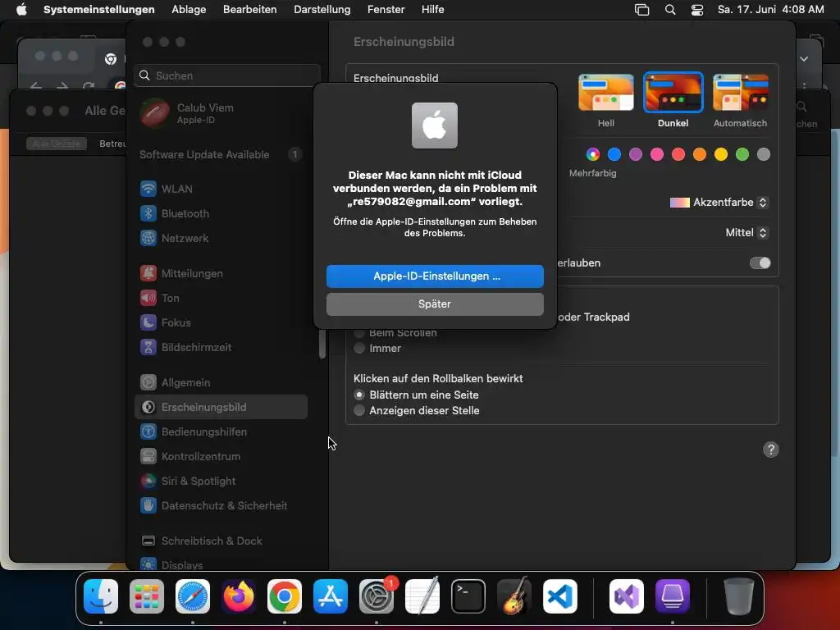Viewport: 840px width, 630px height.
Task: Open Spotlight search in the menu bar
Action: (670, 10)
